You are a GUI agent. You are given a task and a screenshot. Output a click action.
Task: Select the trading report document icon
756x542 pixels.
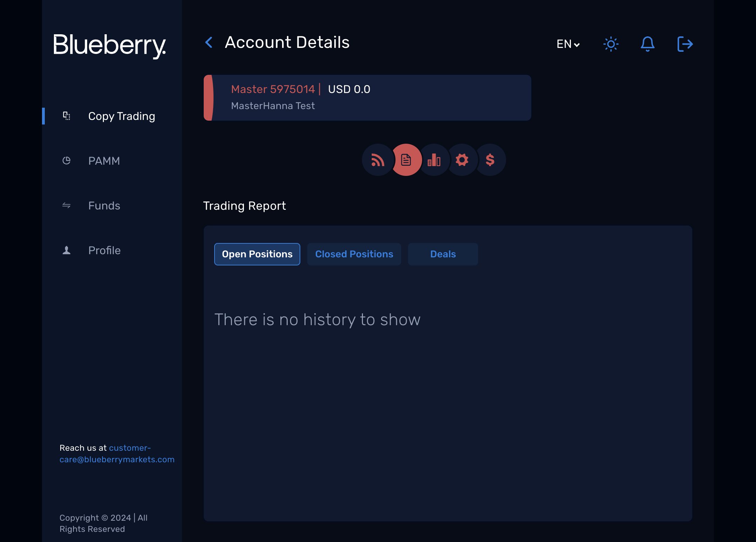click(406, 160)
